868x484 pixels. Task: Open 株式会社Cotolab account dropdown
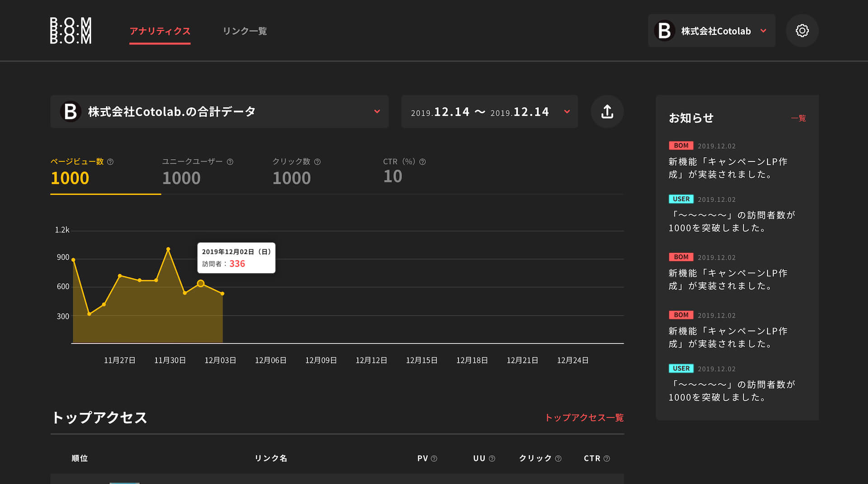712,31
